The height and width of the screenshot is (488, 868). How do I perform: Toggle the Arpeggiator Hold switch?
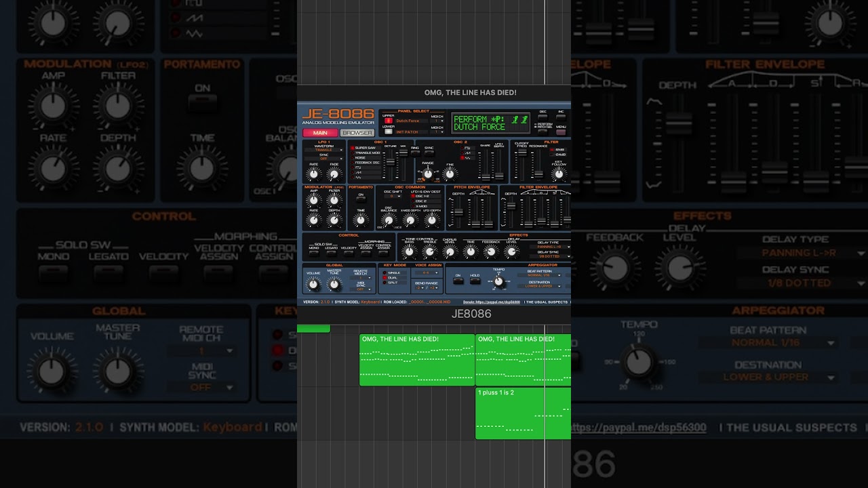coord(475,281)
